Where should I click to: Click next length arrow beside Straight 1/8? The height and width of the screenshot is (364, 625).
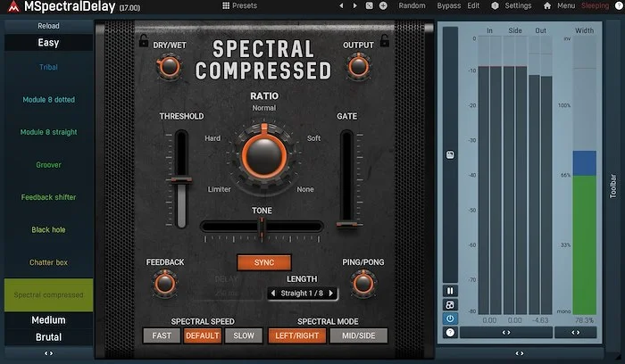coord(331,294)
